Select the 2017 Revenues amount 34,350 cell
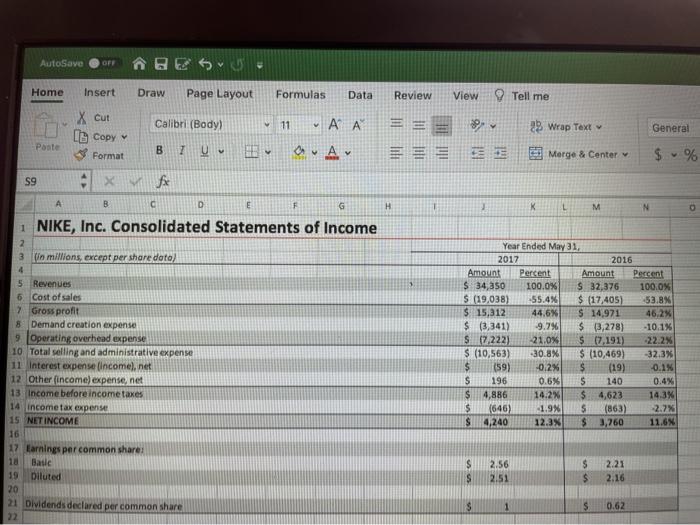The height and width of the screenshot is (525, 700). click(x=485, y=285)
